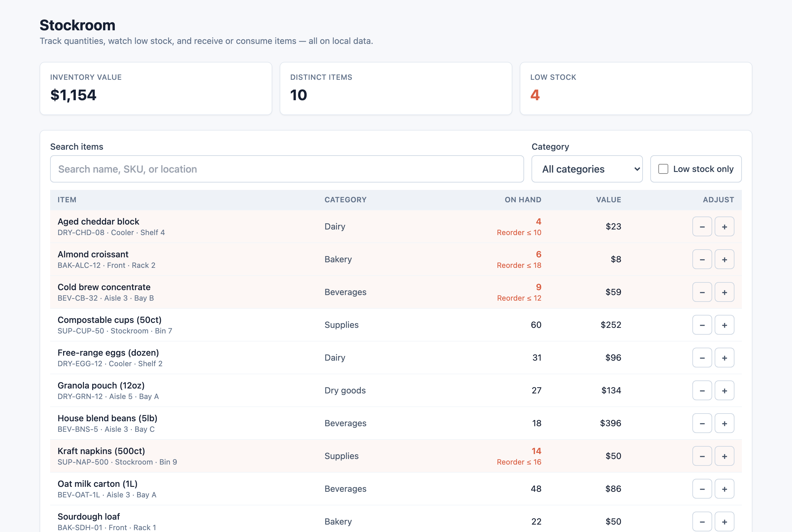Viewport: 792px width, 532px height.
Task: Decrease Free-range eggs (dozen) count
Action: click(x=702, y=358)
